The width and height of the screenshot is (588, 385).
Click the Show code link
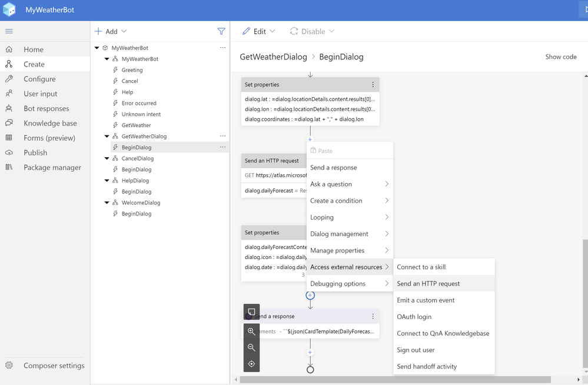click(560, 57)
